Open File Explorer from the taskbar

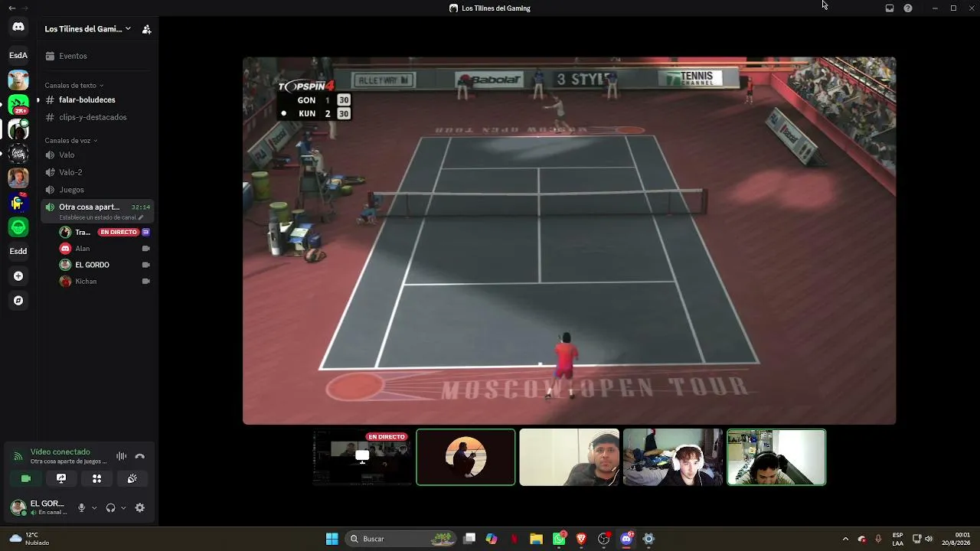536,539
